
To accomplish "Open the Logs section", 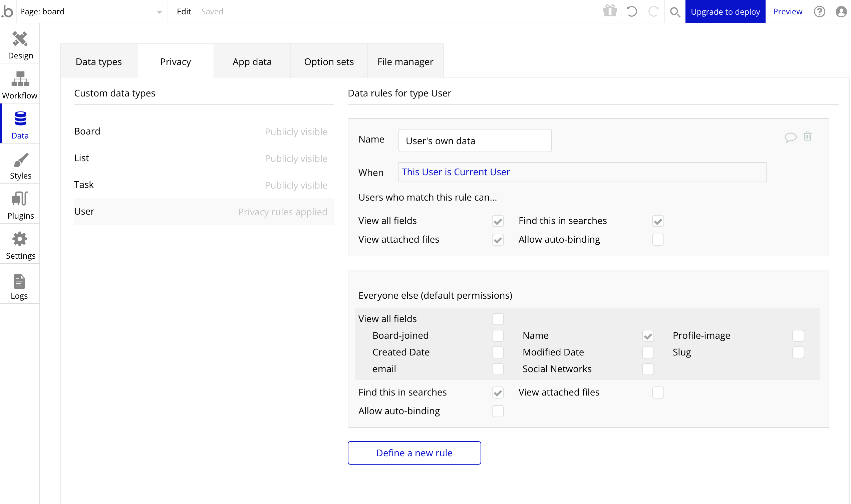I will point(19,286).
